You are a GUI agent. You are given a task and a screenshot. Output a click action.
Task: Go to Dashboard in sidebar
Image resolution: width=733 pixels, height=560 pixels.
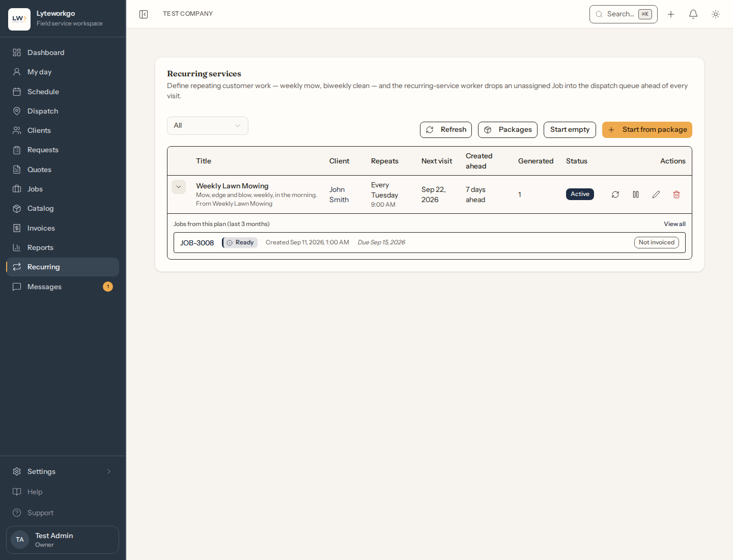click(63, 52)
